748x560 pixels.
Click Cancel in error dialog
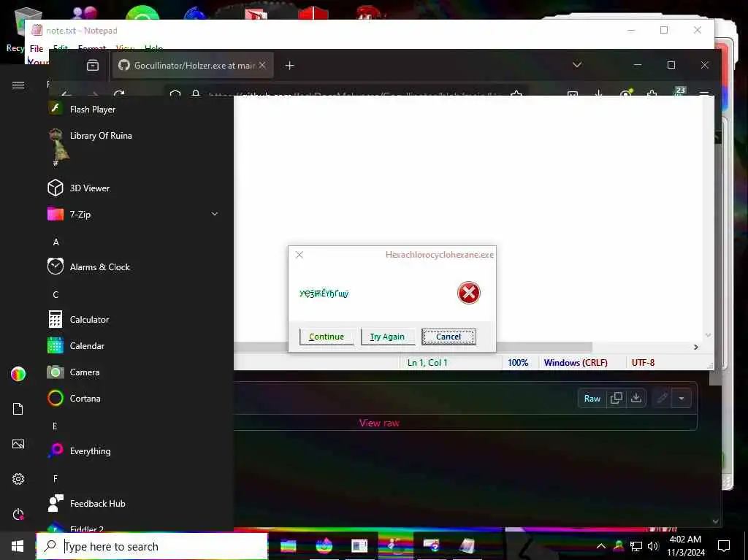click(x=449, y=337)
